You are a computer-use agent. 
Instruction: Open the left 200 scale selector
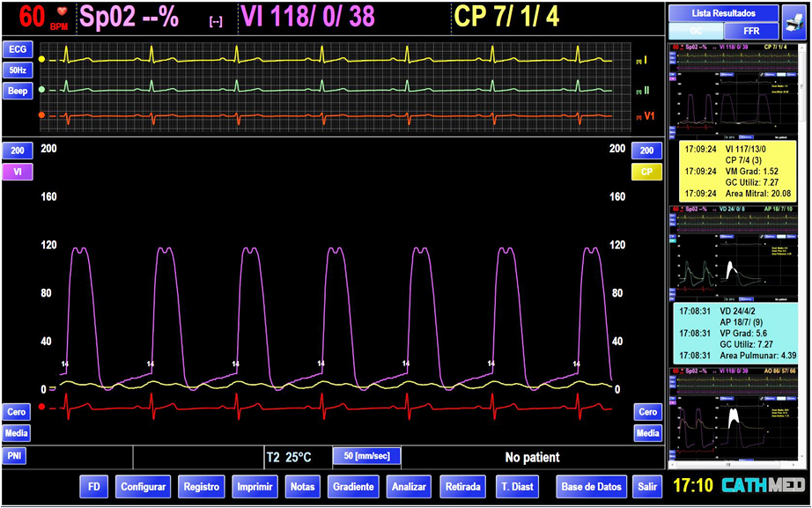18,151
